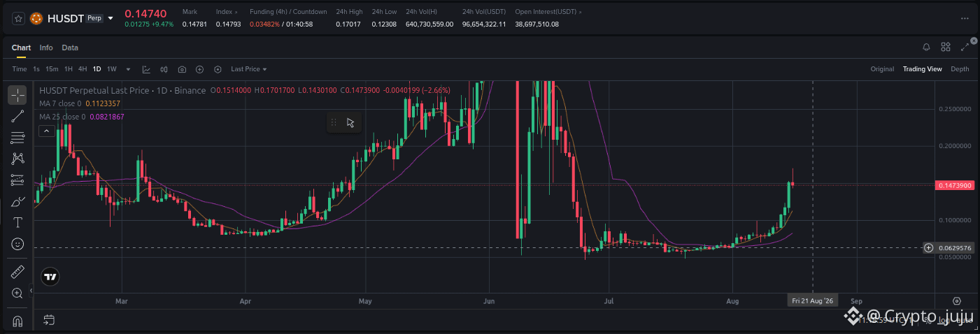Switch to the Depth chart view
The width and height of the screenshot is (980, 334).
tap(960, 69)
